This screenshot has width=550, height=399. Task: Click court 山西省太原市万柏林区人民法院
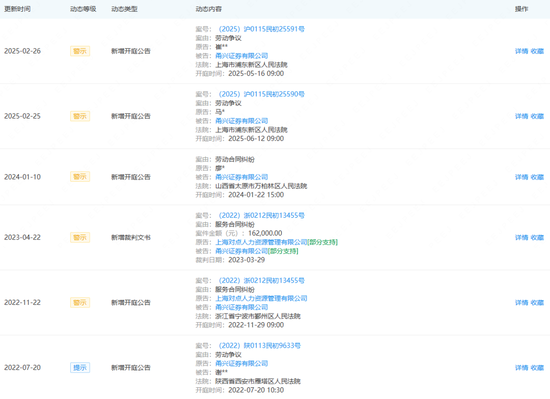tap(261, 186)
